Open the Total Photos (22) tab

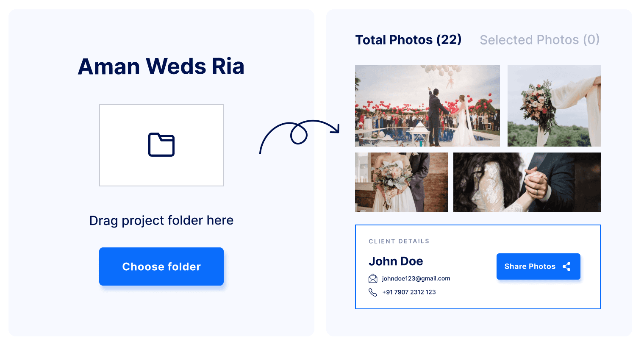(408, 40)
